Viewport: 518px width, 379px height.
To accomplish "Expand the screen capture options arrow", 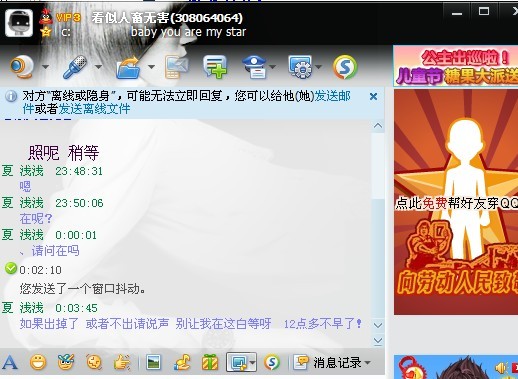I will pyautogui.click(x=252, y=363).
